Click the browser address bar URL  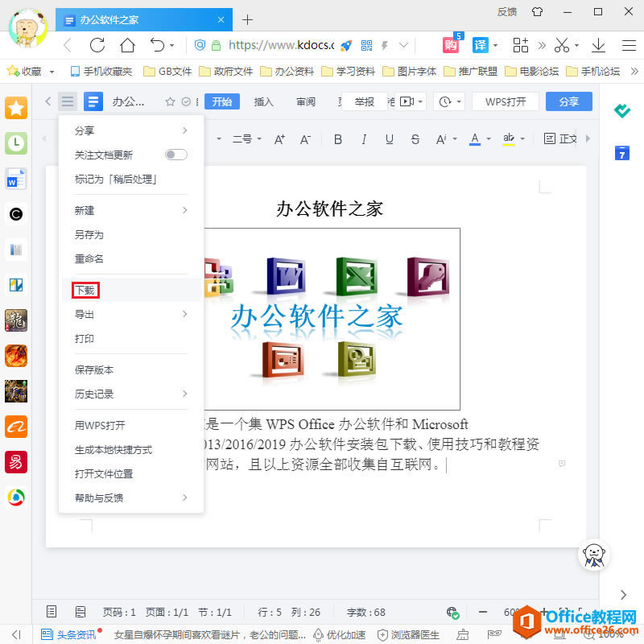click(x=281, y=45)
